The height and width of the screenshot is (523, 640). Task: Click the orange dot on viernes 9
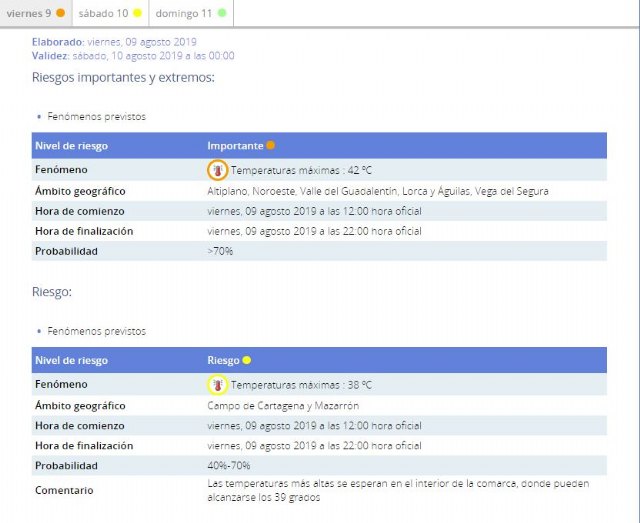(61, 13)
